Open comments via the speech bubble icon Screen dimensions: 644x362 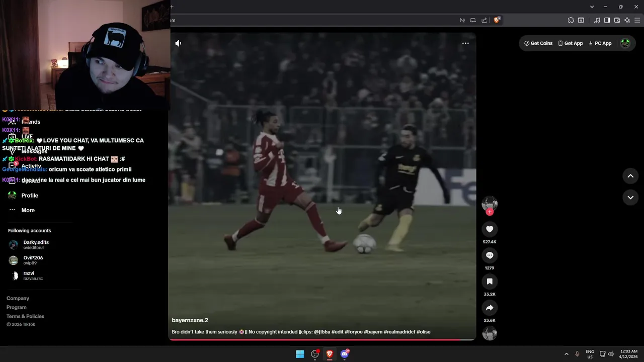tap(490, 255)
